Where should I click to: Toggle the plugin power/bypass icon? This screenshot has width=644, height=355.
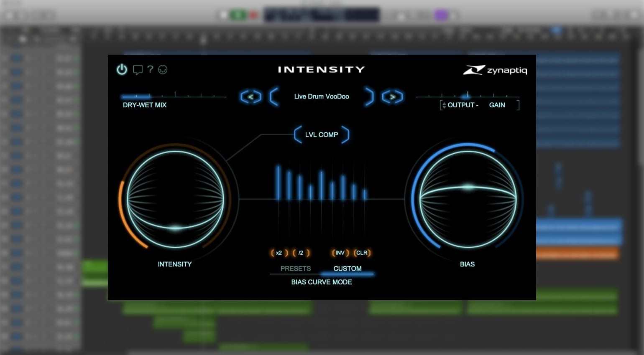[x=121, y=70]
